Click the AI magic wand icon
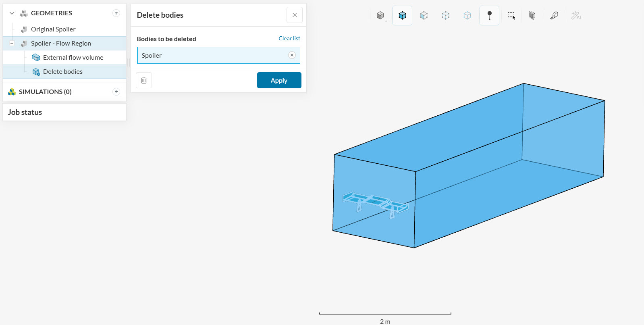Screen dimensions: 644x325 pyautogui.click(x=576, y=16)
